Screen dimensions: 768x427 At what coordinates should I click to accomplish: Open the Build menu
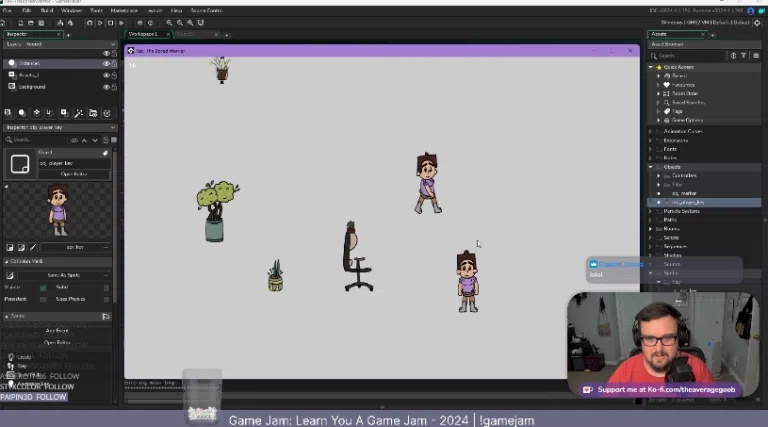point(44,10)
